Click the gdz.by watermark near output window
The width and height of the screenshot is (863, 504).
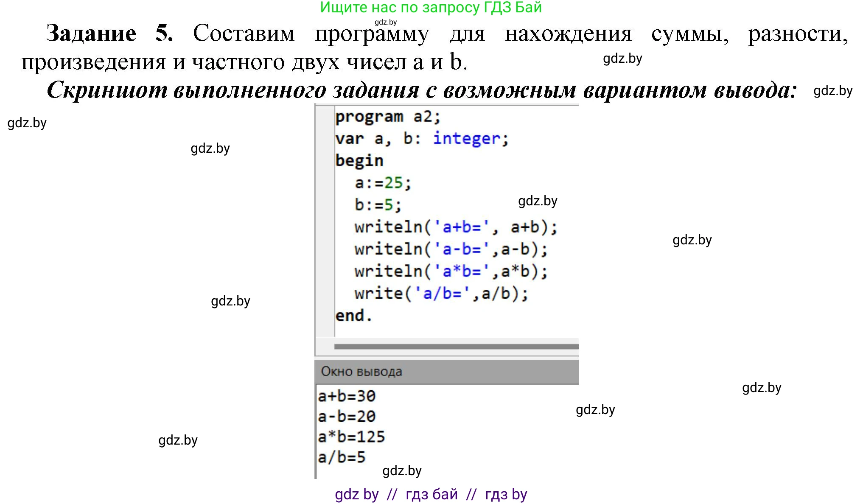click(595, 410)
